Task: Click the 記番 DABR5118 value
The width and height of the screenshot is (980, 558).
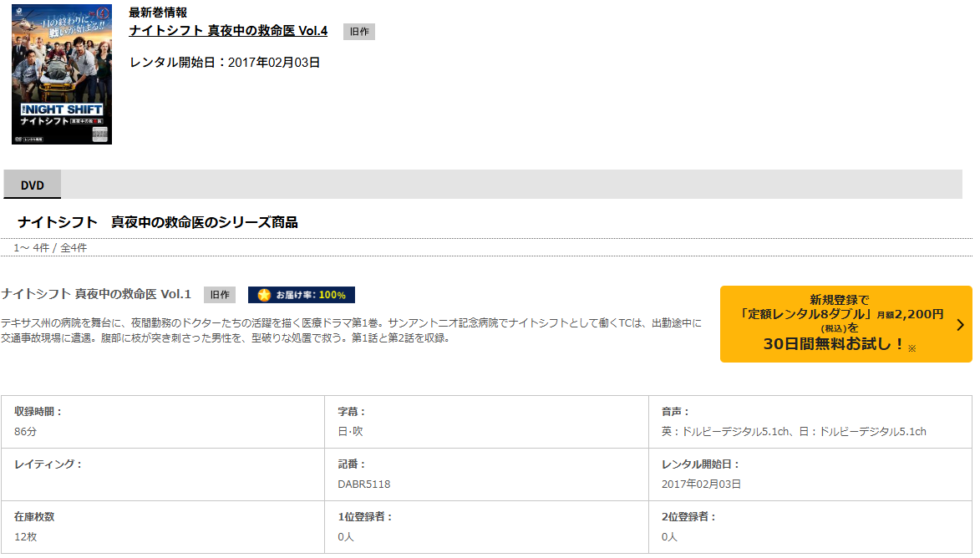Action: pos(363,484)
